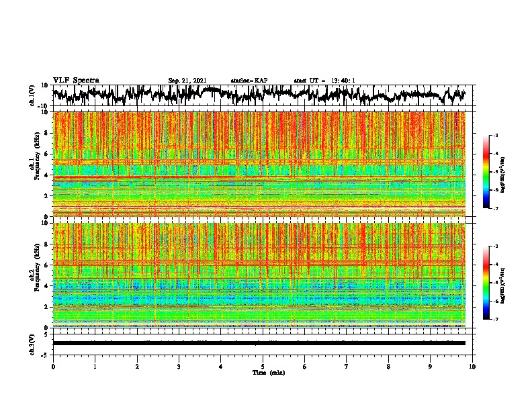
Task: Click the "-7" tick on ch.1 colorbar
Action: 495,208
